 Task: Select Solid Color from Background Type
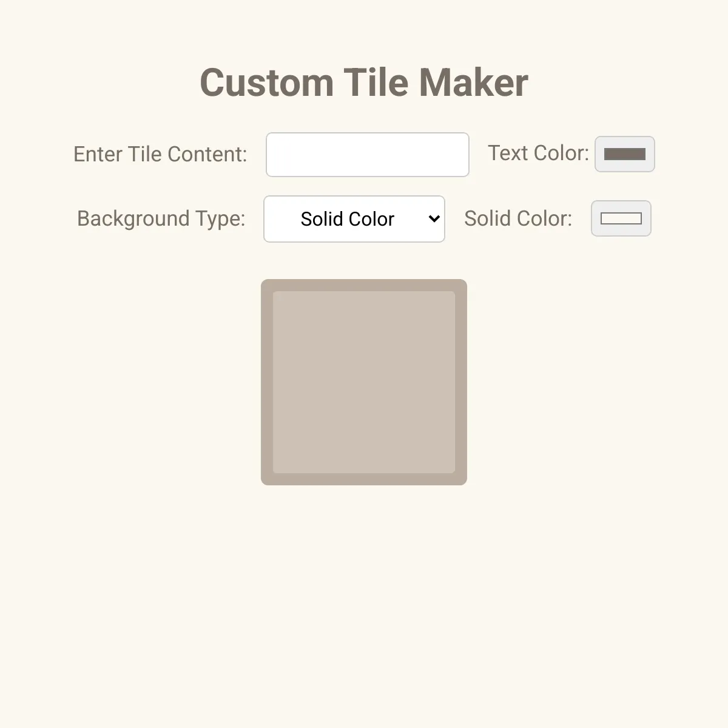(x=354, y=219)
